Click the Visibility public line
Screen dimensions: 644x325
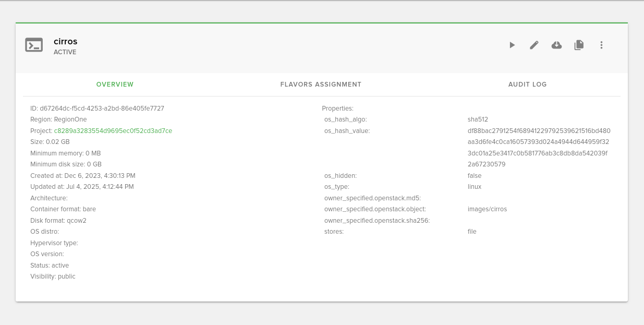click(53, 276)
